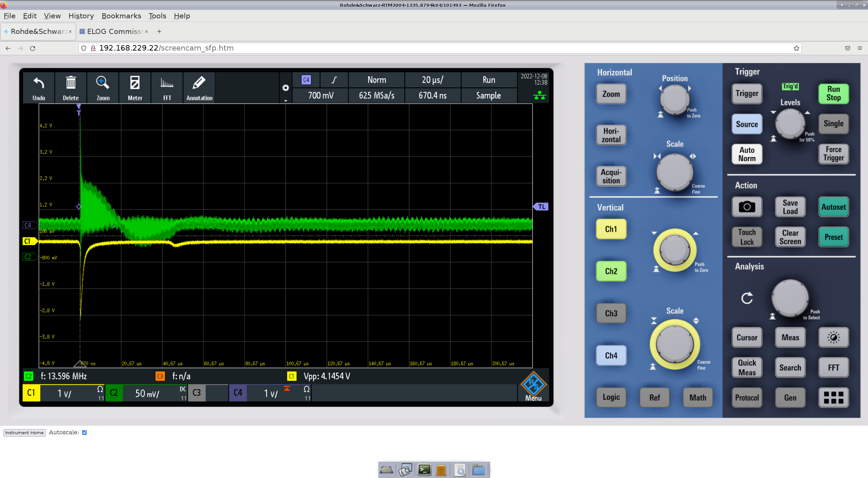Viewport: 868px width, 478px height.
Task: Open the Bookmarks menu
Action: click(121, 16)
